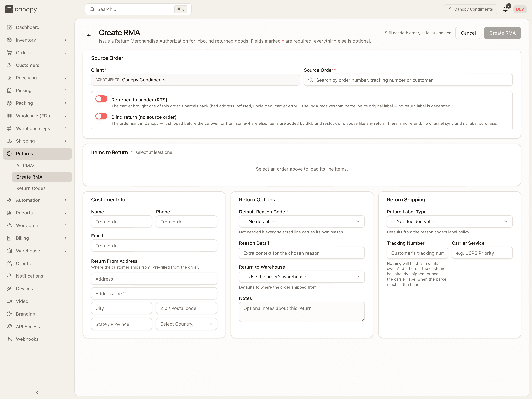Open the Return to Warehouse dropdown
Screen dimensions: 532x399
coord(302,277)
